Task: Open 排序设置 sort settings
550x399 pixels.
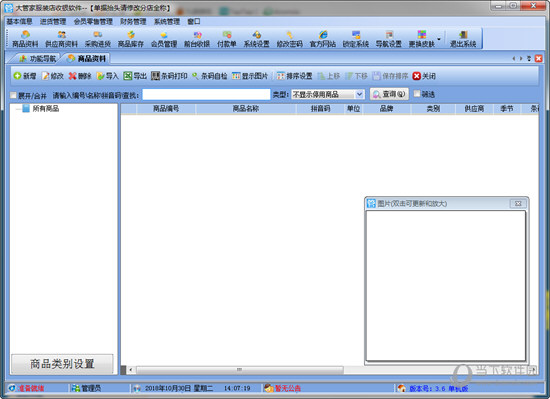Action: [x=294, y=76]
